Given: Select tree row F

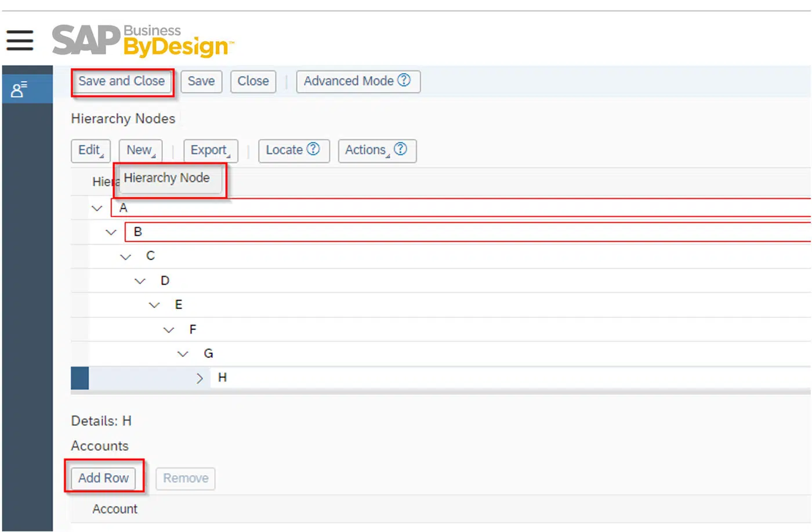Looking at the screenshot, I should (441, 329).
